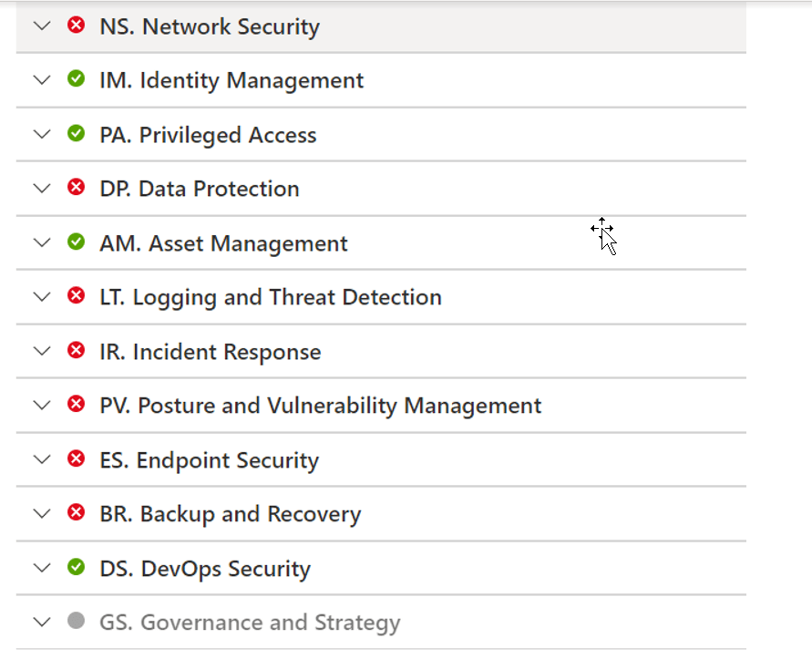Click red status icon beside Incident Response
This screenshot has width=812, height=659.
pos(77,351)
